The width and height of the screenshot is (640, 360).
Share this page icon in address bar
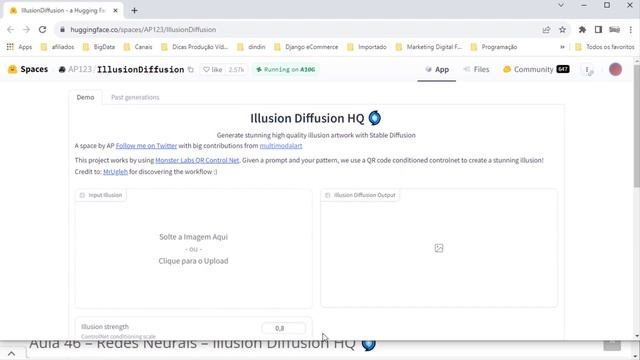click(x=546, y=29)
